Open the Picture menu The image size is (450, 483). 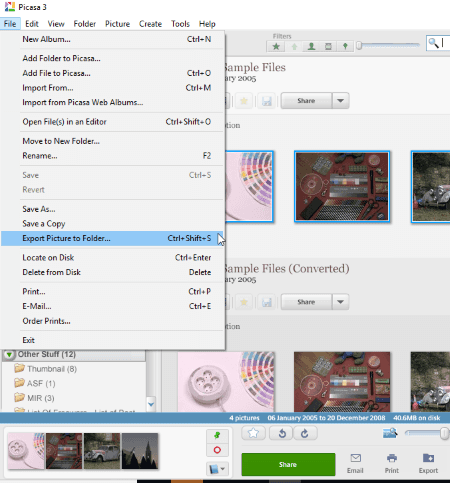[117, 24]
